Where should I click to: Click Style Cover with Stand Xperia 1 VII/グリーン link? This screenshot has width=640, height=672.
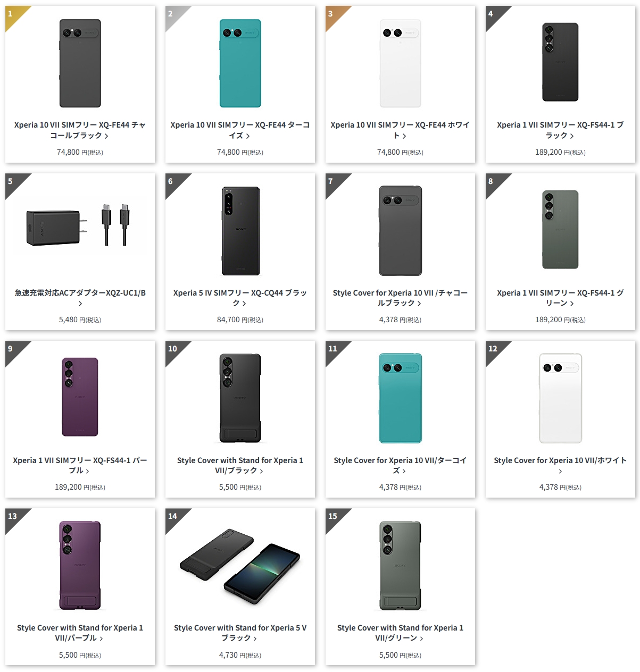pos(401,633)
